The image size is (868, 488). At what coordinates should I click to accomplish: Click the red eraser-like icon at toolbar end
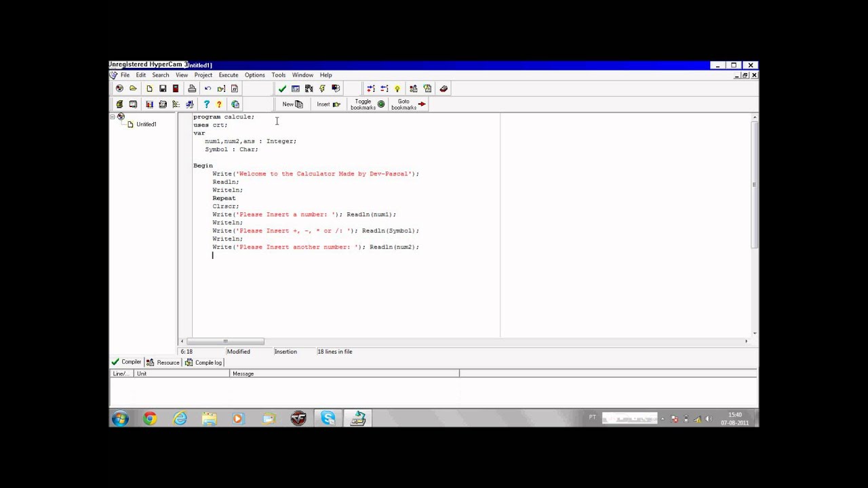click(443, 89)
